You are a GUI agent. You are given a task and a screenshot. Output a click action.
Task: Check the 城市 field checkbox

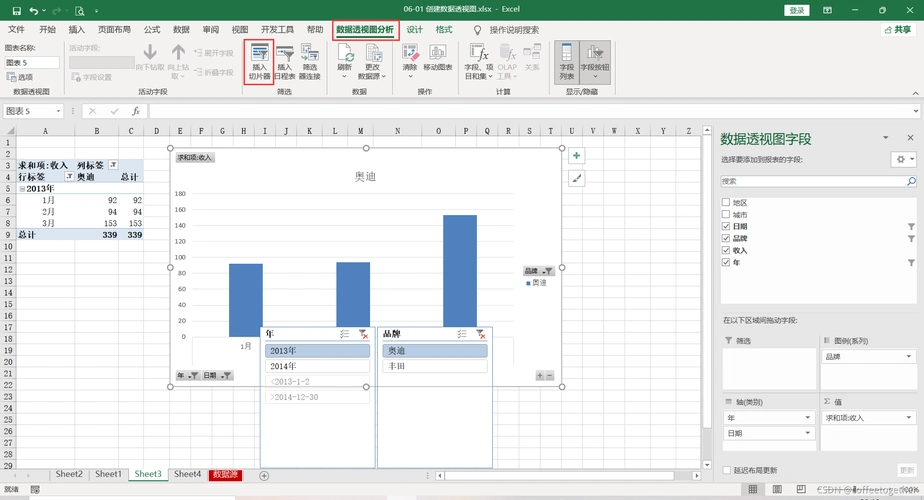726,215
